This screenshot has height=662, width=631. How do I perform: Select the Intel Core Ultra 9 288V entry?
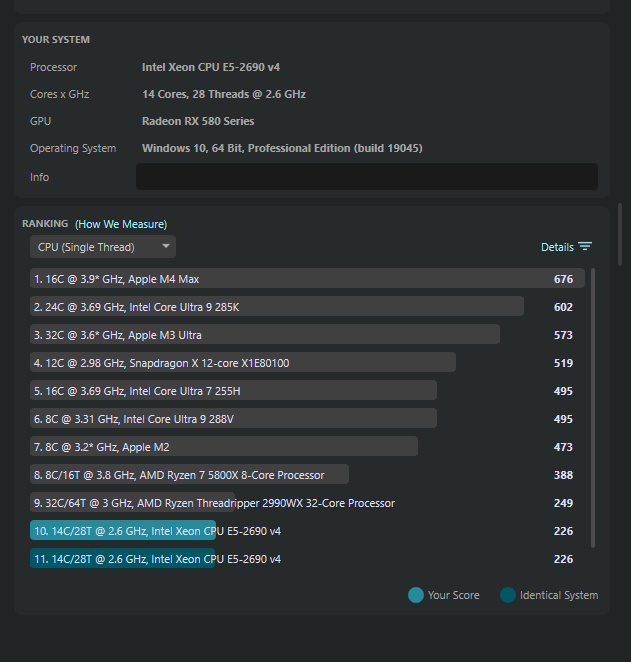pos(307,419)
